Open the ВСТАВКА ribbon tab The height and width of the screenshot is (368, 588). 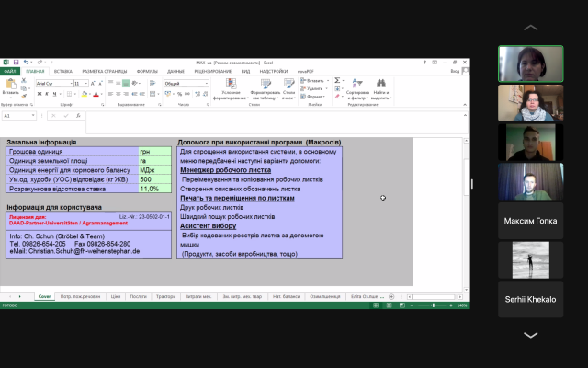tap(63, 71)
